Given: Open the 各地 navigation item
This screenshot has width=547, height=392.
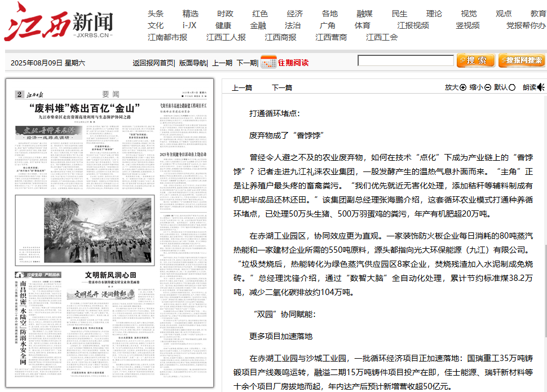Looking at the screenshot, I should point(330,14).
